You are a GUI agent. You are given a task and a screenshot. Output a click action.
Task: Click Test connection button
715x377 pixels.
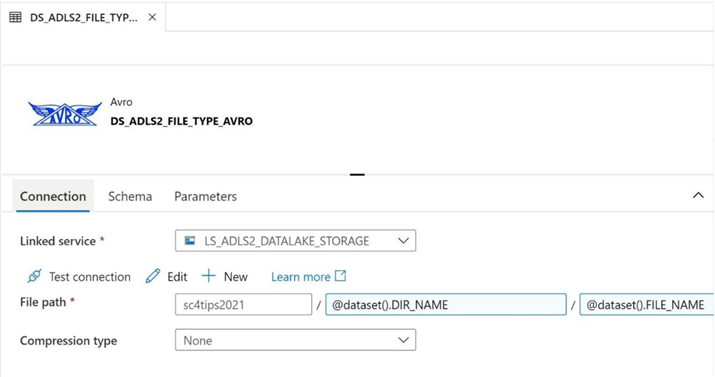point(79,277)
